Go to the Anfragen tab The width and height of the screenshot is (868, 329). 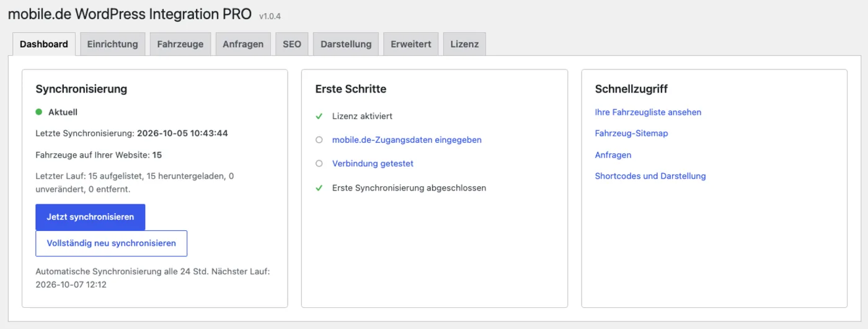pos(243,44)
